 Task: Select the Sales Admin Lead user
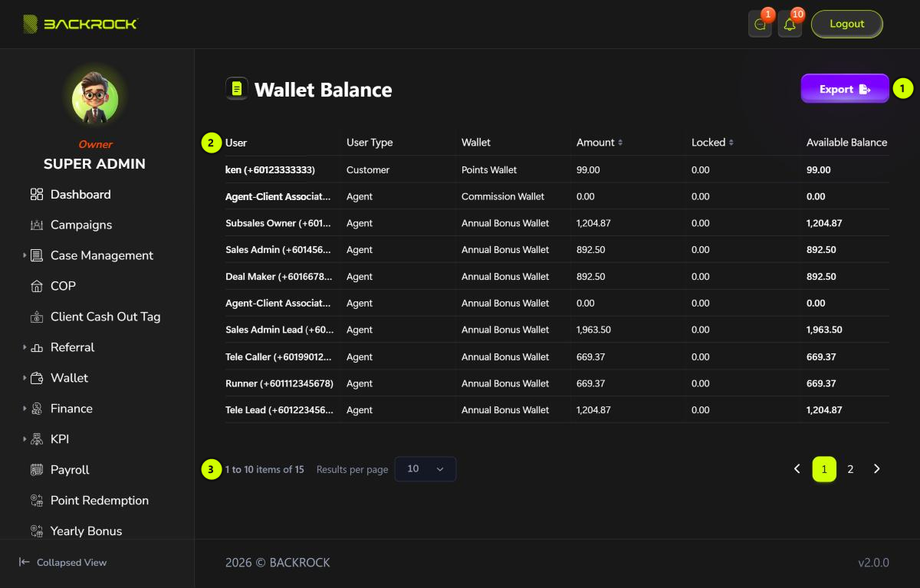point(279,330)
